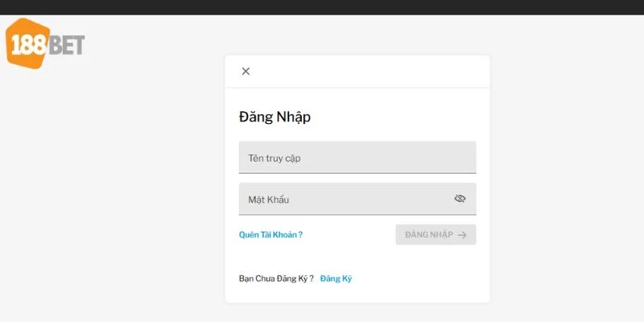644x322 pixels.
Task: Click the Mật Khẩu placeholder text
Action: coord(268,200)
